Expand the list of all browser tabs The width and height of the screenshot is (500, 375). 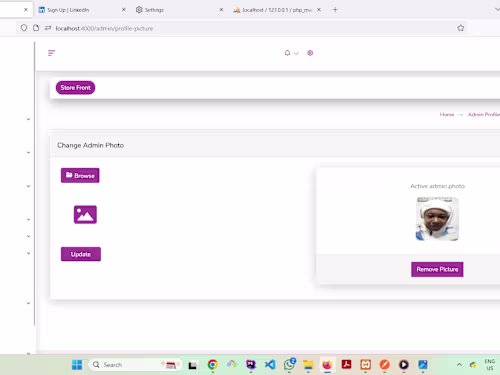click(x=497, y=10)
